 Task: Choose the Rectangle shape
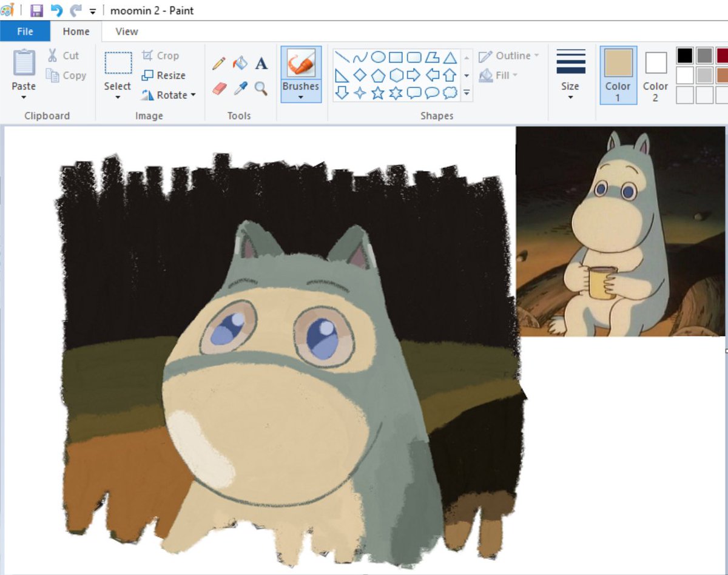[396, 58]
